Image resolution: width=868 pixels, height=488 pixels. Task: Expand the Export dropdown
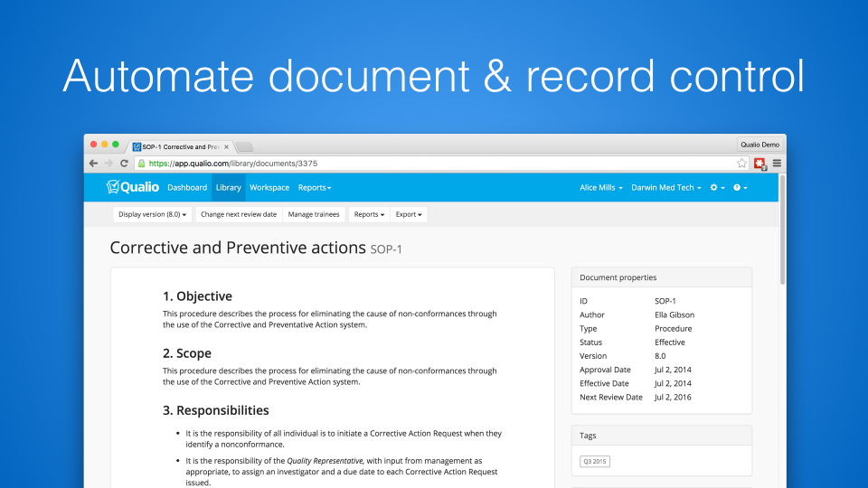(409, 214)
